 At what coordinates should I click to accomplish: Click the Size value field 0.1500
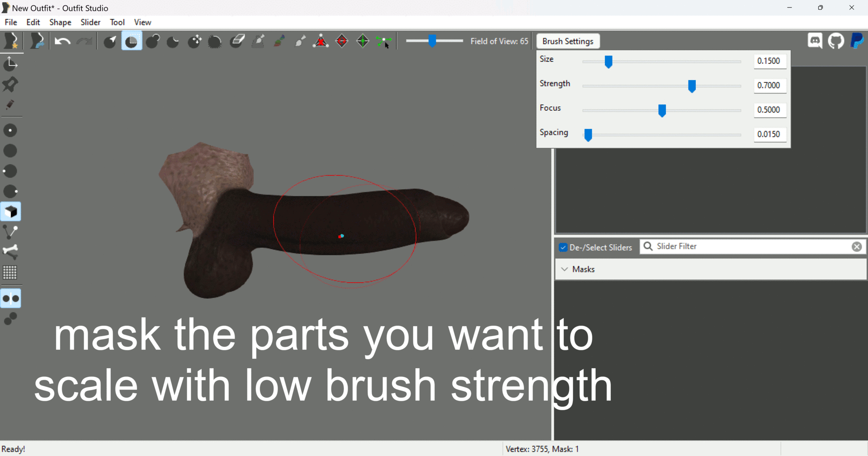[x=770, y=61]
